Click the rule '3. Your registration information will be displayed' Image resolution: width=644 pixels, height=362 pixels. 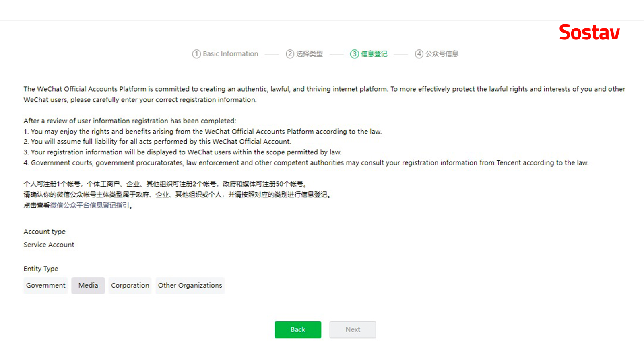(182, 152)
